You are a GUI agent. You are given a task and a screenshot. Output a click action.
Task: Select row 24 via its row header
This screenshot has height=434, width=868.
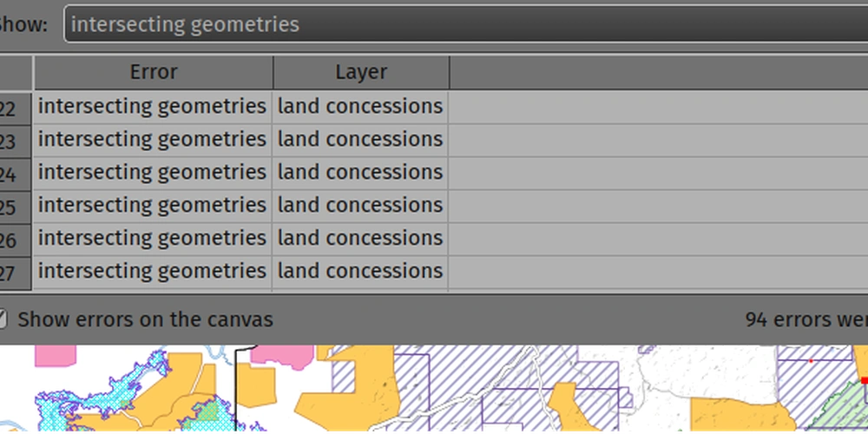15,174
